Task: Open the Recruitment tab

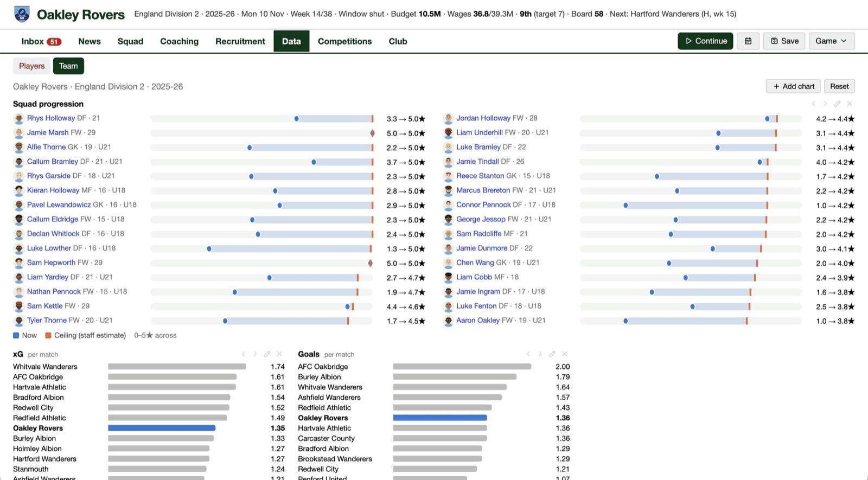Action: point(240,41)
